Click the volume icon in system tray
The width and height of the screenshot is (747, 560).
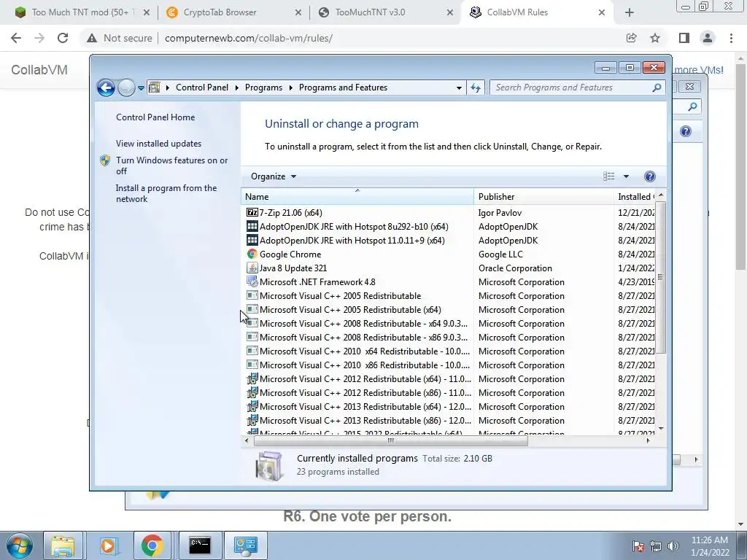tap(673, 546)
